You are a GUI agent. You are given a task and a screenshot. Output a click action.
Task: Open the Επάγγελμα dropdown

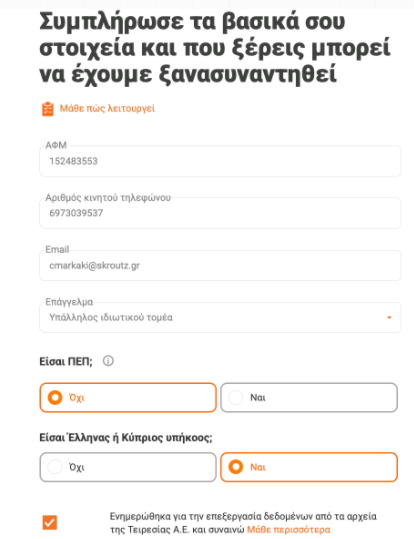[220, 317]
